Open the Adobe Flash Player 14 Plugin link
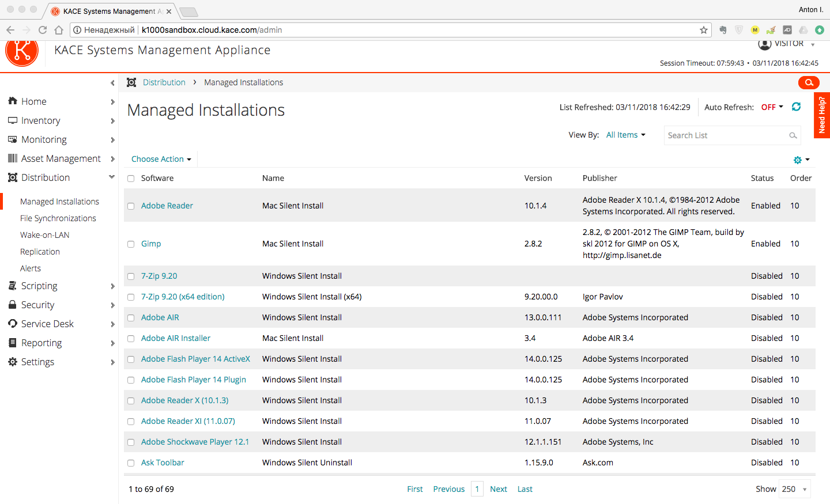The image size is (830, 504). (194, 380)
